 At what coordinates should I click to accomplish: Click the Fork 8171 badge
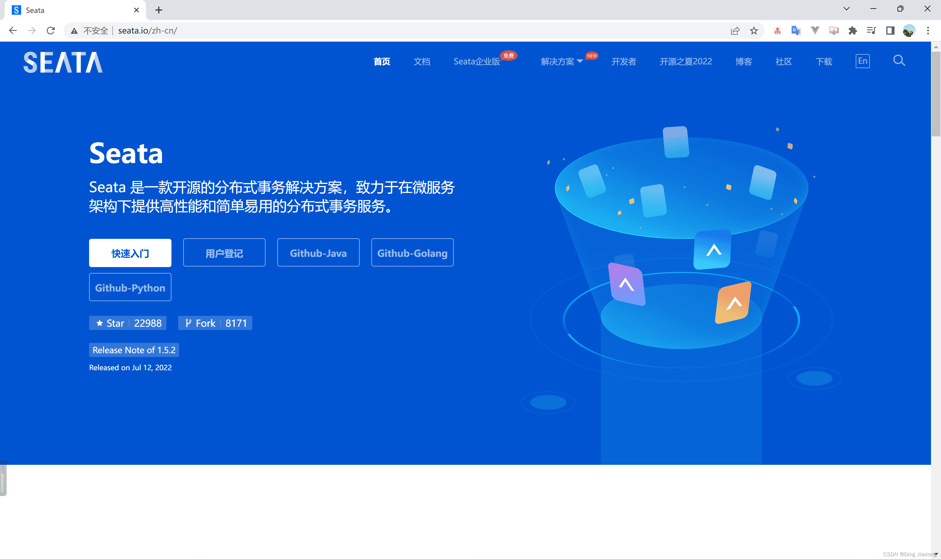coord(215,323)
